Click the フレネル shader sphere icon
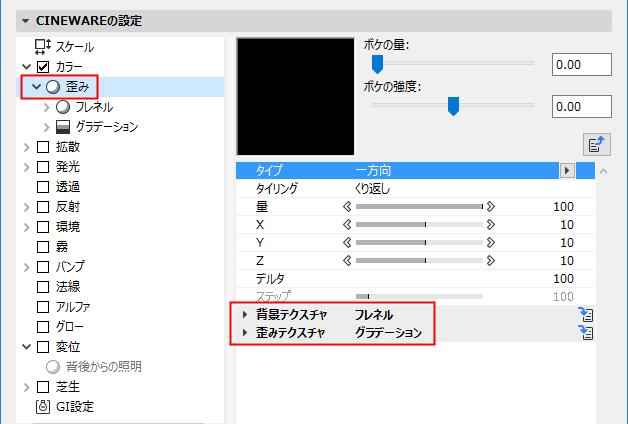 [x=63, y=107]
